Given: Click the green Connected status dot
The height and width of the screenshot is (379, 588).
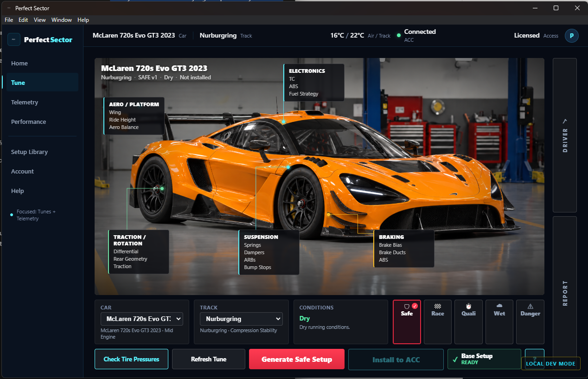Looking at the screenshot, I should 399,35.
